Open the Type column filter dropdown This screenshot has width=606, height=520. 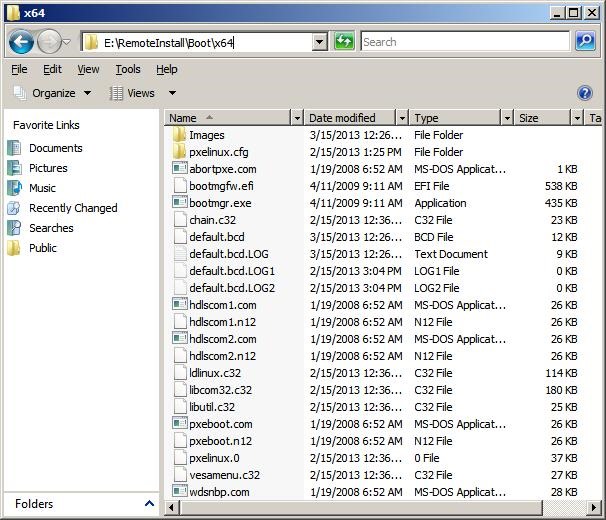pos(507,118)
